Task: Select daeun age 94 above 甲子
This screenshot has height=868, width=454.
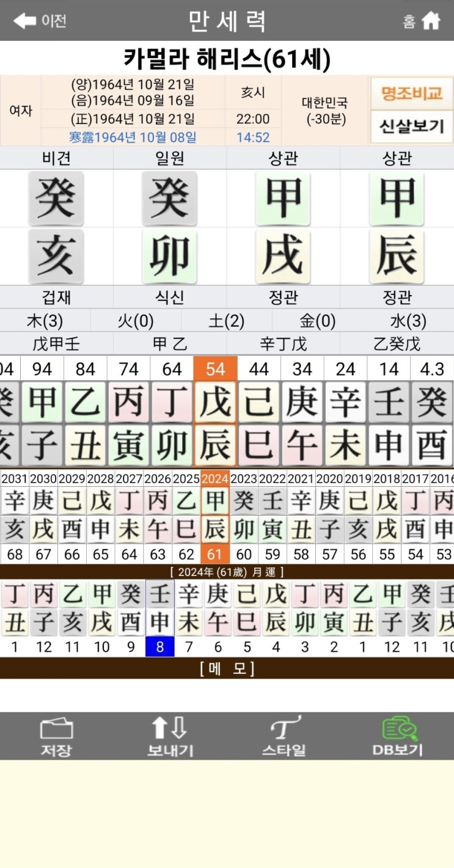Action: [x=42, y=368]
